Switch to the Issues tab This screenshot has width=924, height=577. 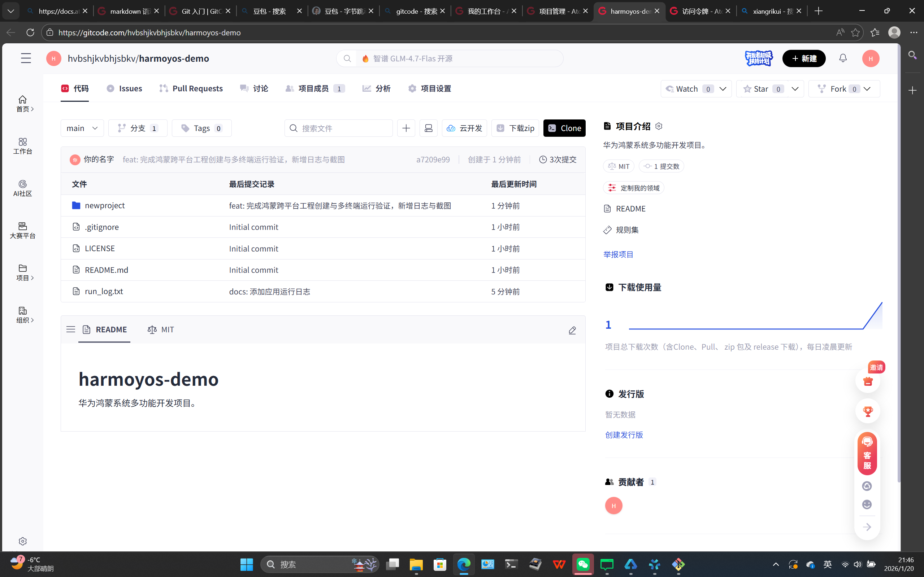pyautogui.click(x=124, y=88)
